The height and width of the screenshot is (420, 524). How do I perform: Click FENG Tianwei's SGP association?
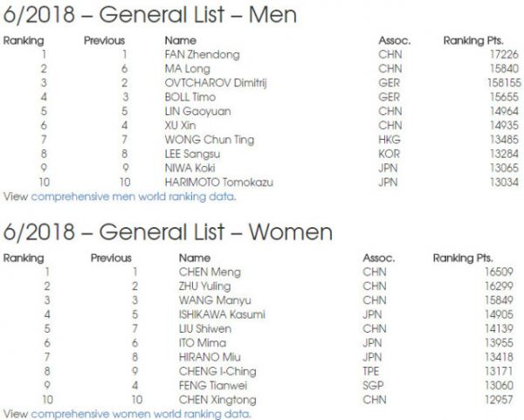(x=373, y=385)
